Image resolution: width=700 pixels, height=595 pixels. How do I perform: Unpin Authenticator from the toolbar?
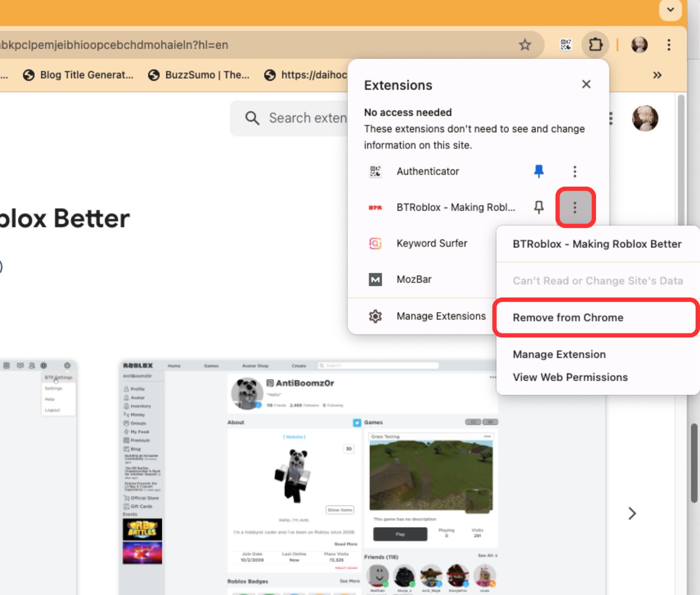pos(539,171)
